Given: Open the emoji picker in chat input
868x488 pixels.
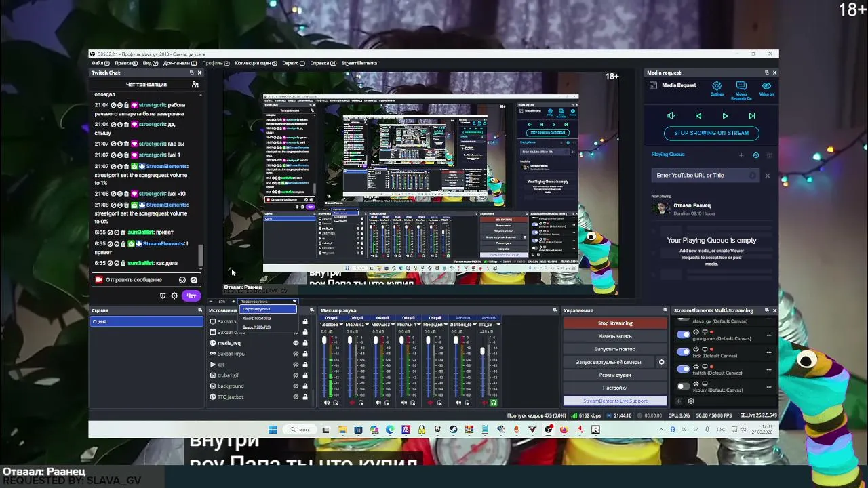Looking at the screenshot, I should pyautogui.click(x=182, y=280).
